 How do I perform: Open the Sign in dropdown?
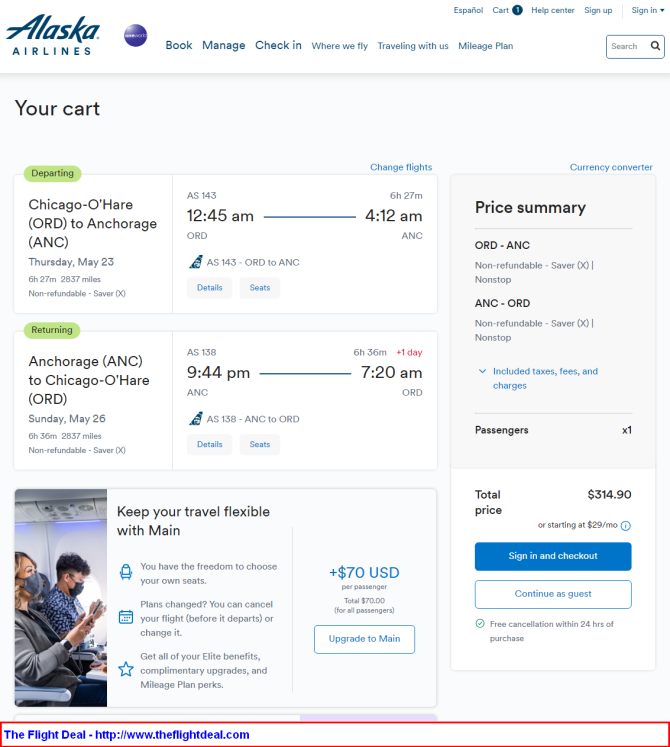(648, 10)
